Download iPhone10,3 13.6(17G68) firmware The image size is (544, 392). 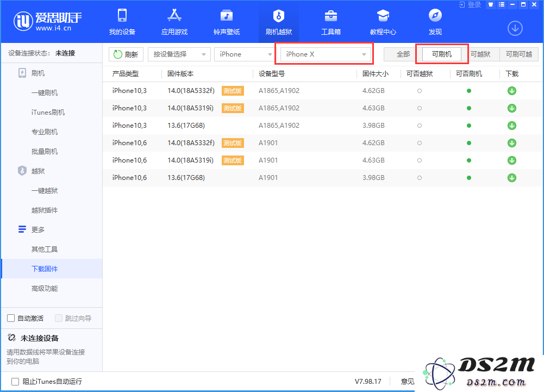point(512,126)
